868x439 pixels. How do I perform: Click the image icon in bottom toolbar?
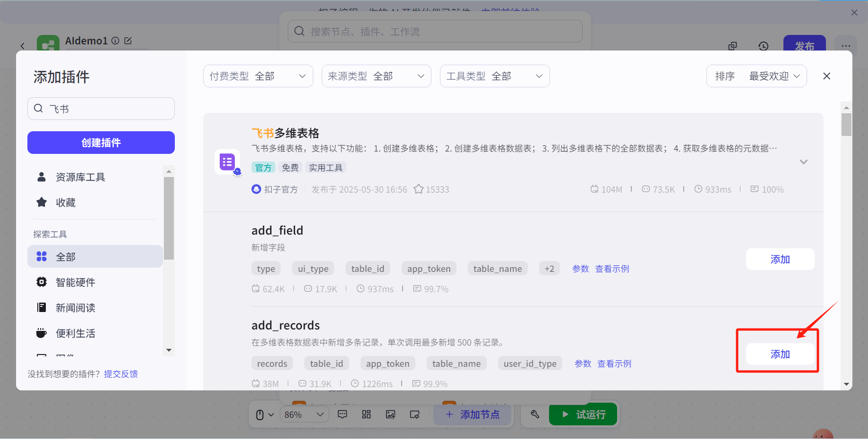click(x=390, y=414)
